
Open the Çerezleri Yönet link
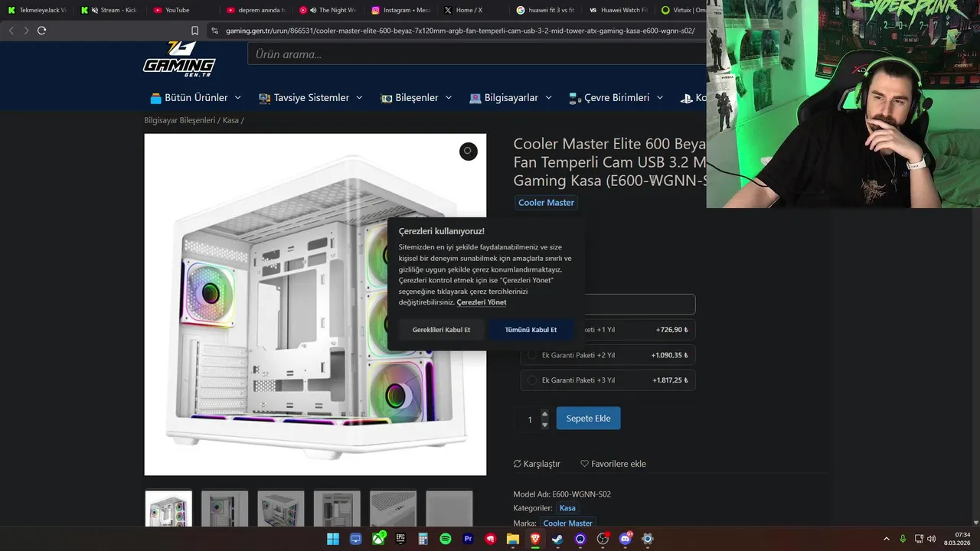pyautogui.click(x=482, y=302)
